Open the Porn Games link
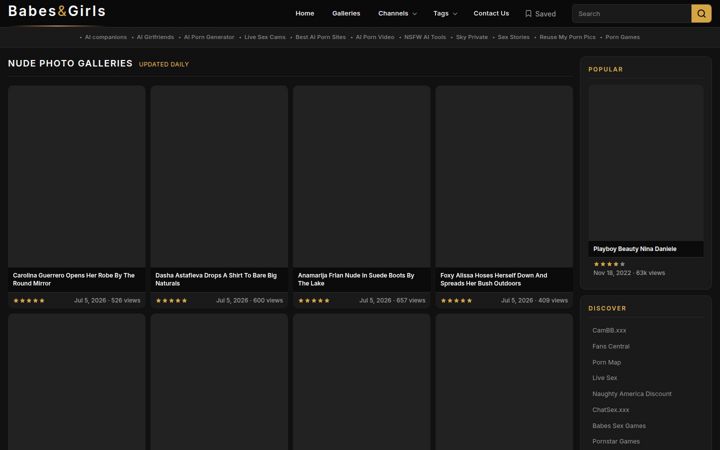 click(x=622, y=37)
